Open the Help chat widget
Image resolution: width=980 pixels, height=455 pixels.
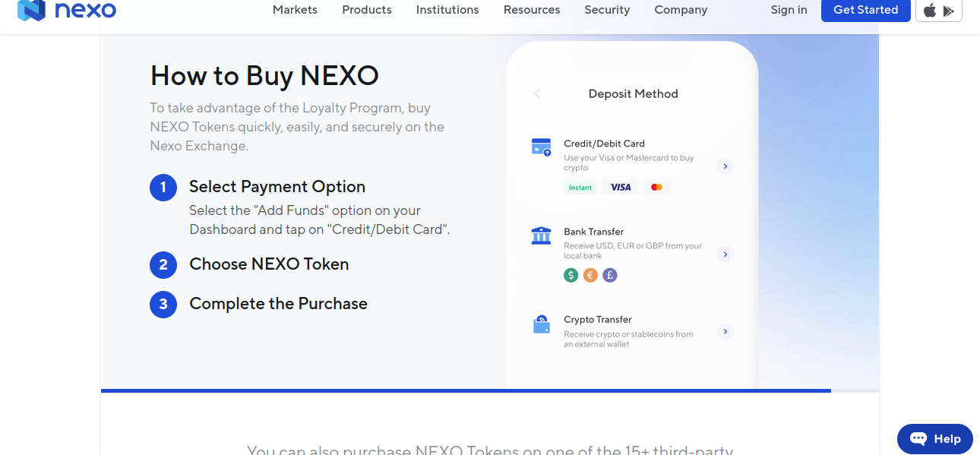point(934,438)
